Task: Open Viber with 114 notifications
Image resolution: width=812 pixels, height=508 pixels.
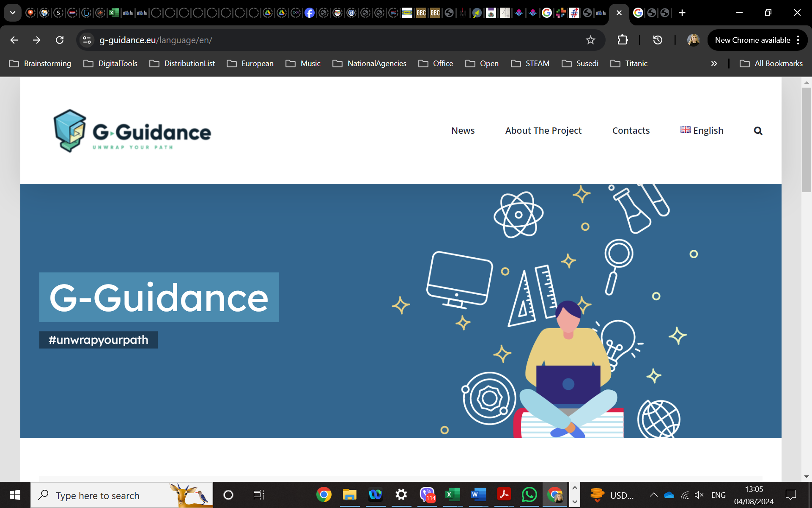Action: [x=427, y=495]
